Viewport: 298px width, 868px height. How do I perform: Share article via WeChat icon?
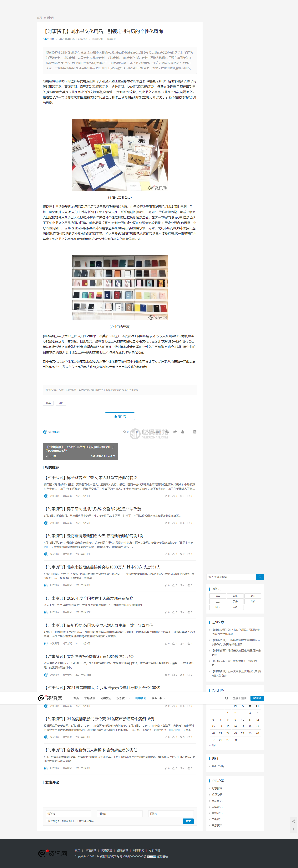click(x=167, y=432)
